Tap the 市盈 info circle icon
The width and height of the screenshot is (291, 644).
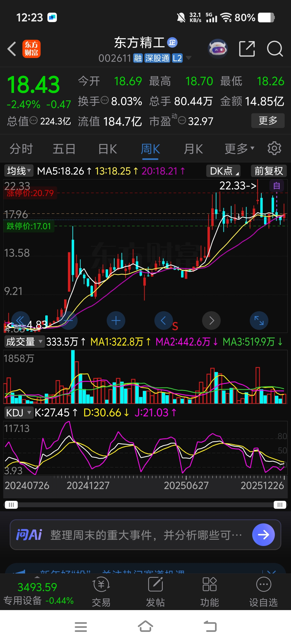point(182,120)
